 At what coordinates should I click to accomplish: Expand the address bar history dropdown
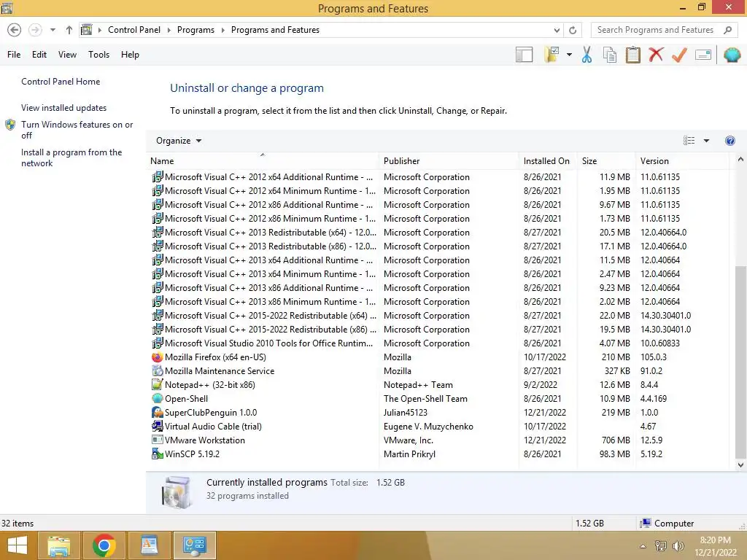coord(557,30)
